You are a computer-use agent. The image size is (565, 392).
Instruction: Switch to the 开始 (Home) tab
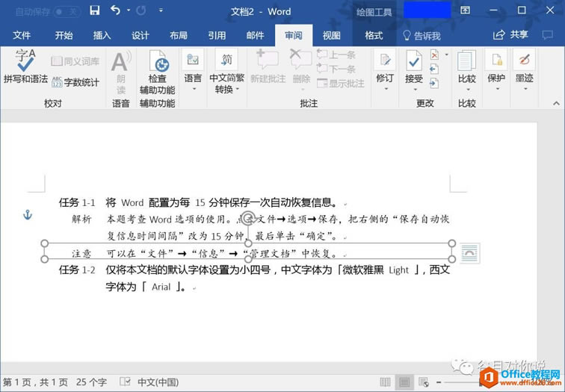64,35
